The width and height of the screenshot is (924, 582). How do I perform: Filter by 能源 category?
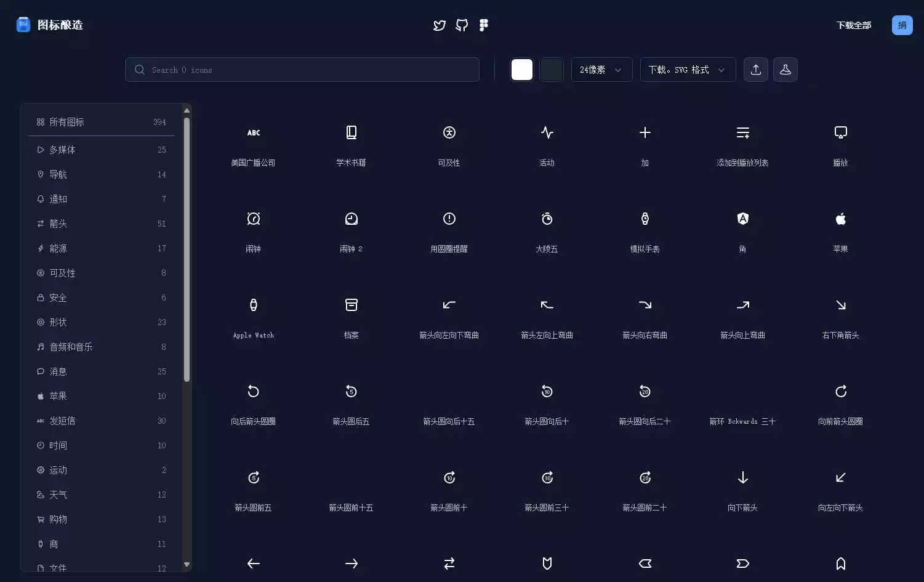[x=102, y=248]
